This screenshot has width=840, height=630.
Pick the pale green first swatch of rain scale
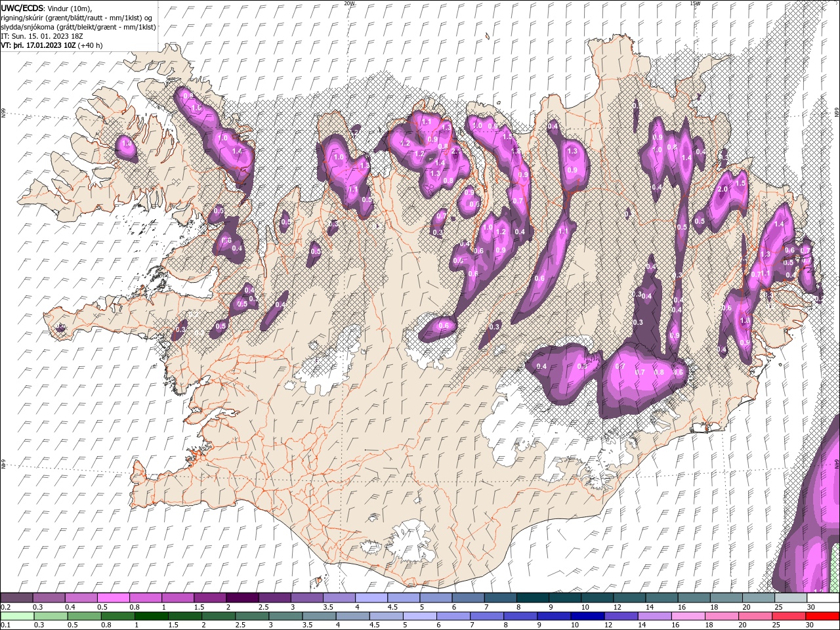(16, 616)
